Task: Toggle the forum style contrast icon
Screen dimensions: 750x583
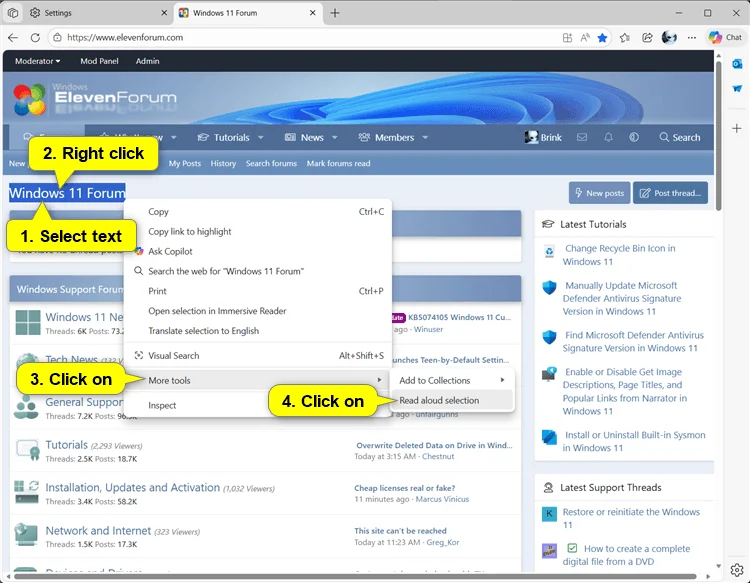Action: [x=634, y=138]
